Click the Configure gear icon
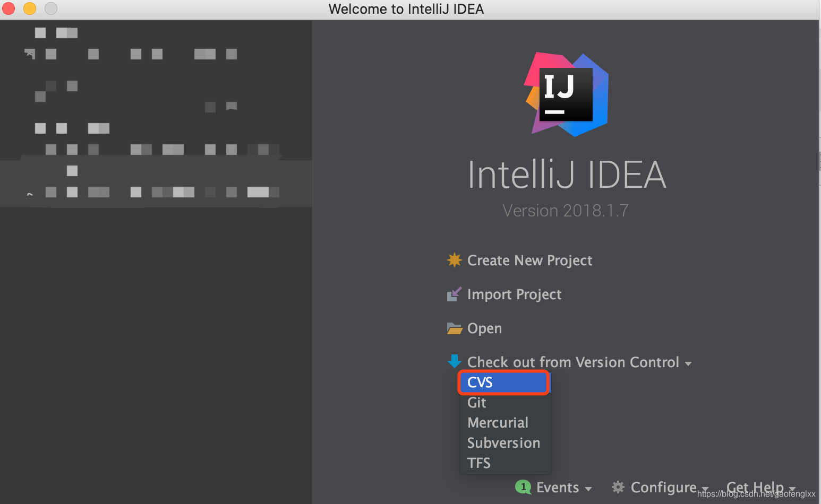The image size is (821, 504). (x=617, y=487)
